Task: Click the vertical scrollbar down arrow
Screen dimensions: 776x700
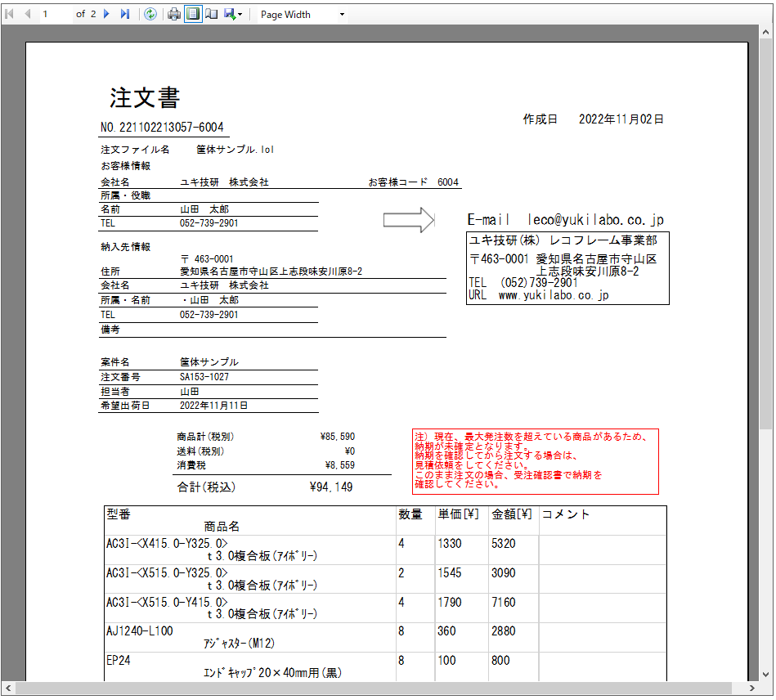Action: (x=765, y=674)
